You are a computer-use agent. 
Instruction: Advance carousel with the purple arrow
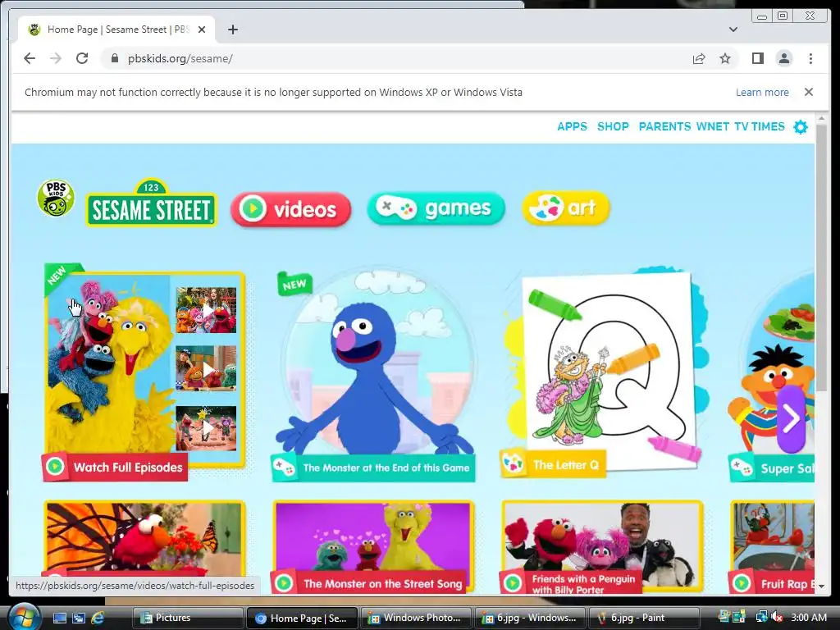(792, 419)
